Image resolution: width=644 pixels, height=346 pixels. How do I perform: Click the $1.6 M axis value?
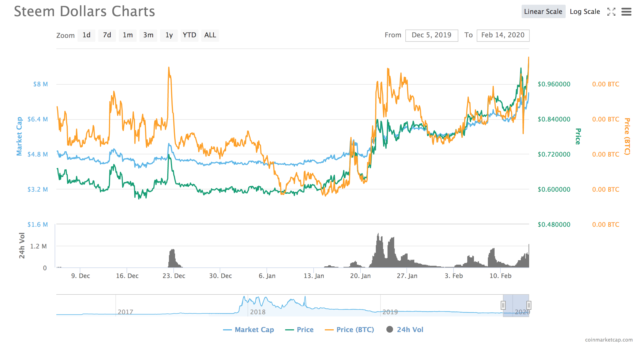[x=38, y=225]
